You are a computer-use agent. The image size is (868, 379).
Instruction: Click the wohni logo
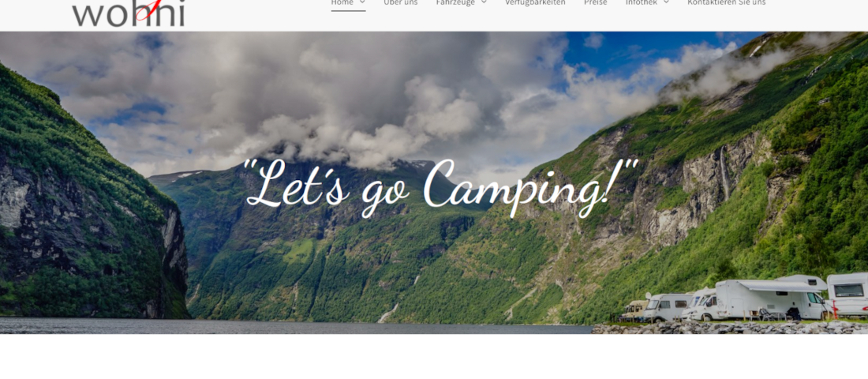(x=129, y=13)
